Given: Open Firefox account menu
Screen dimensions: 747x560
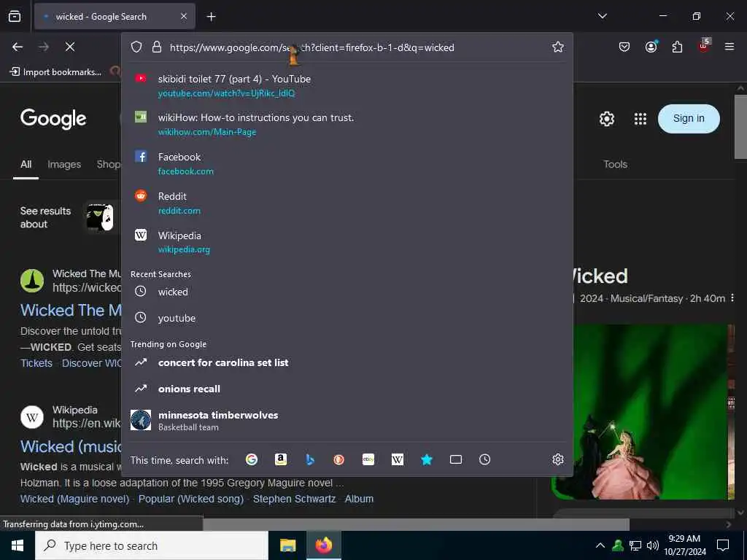Looking at the screenshot, I should click(651, 47).
